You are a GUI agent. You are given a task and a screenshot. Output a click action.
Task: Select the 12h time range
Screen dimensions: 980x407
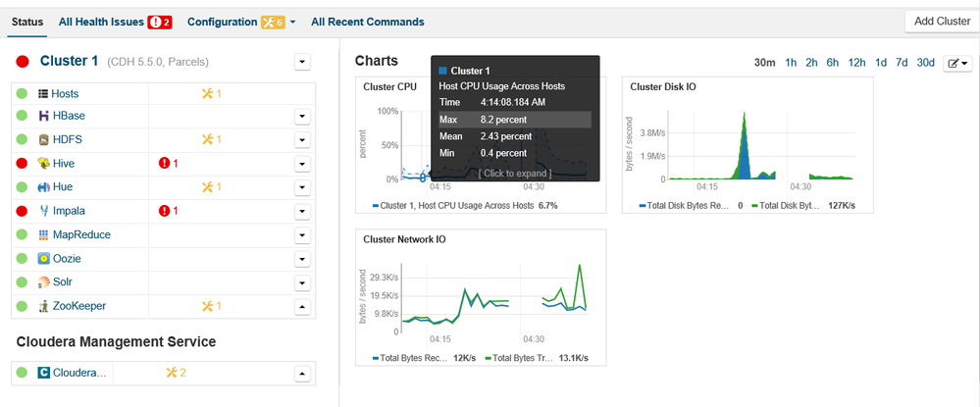click(x=856, y=63)
